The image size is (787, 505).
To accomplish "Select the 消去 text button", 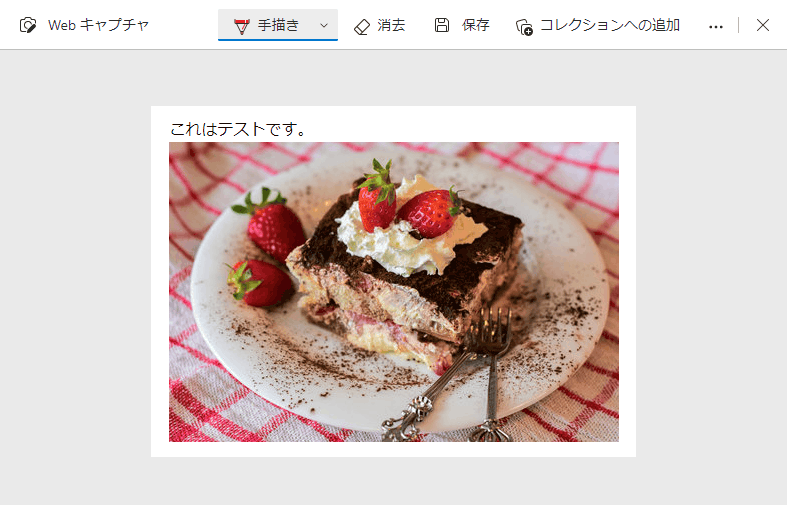I will pos(391,25).
